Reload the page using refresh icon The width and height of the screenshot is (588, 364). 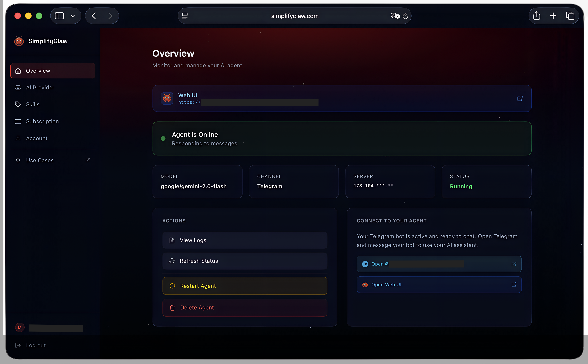tap(405, 16)
